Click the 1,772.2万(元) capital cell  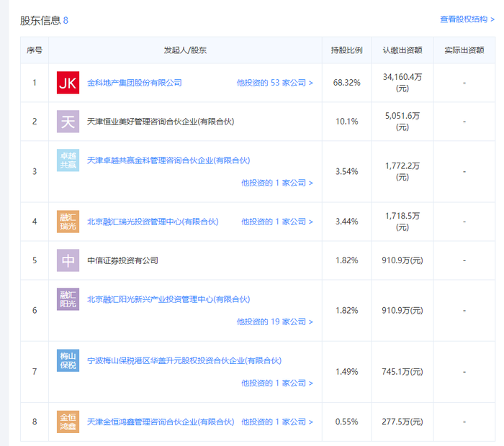pos(402,171)
